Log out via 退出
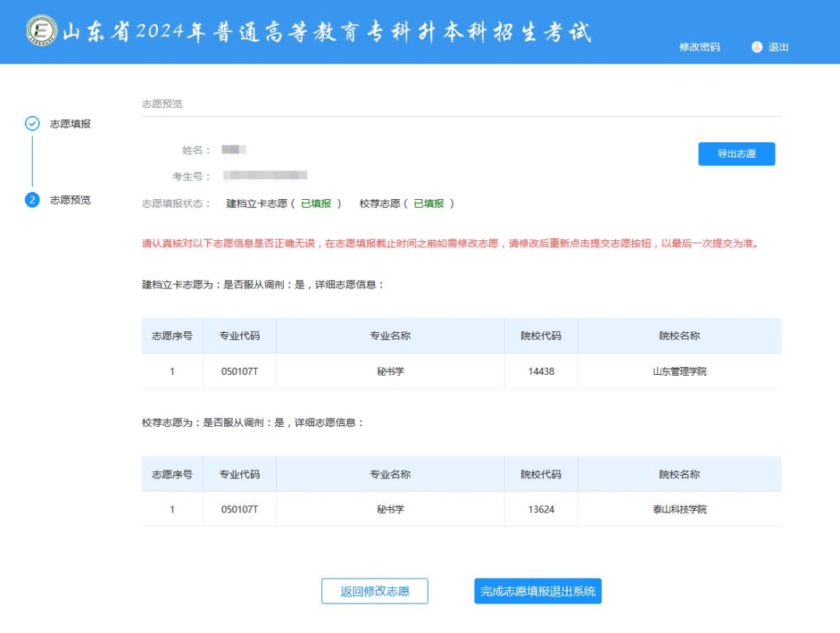Screen dimensions: 840x633 point(779,47)
